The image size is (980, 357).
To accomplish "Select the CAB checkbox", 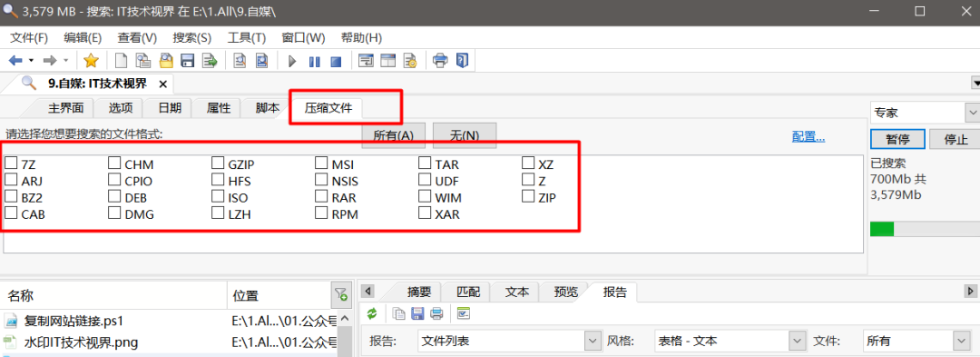I will [x=11, y=213].
